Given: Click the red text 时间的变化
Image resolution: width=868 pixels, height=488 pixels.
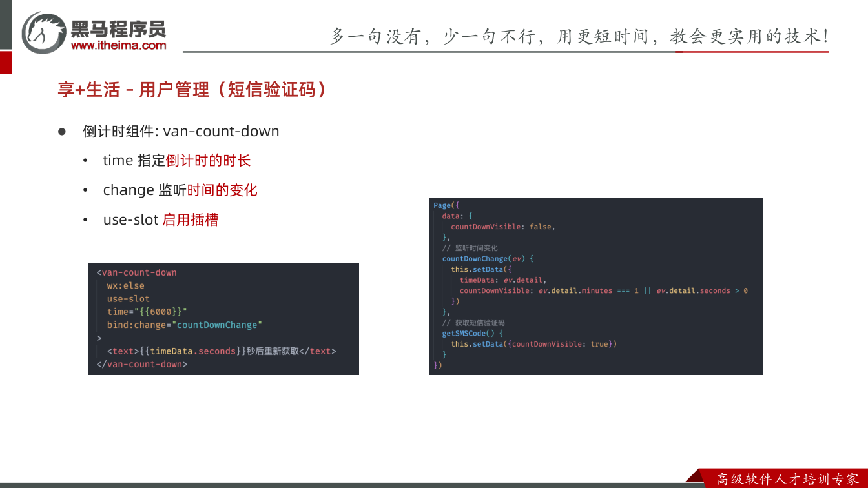Looking at the screenshot, I should [222, 190].
